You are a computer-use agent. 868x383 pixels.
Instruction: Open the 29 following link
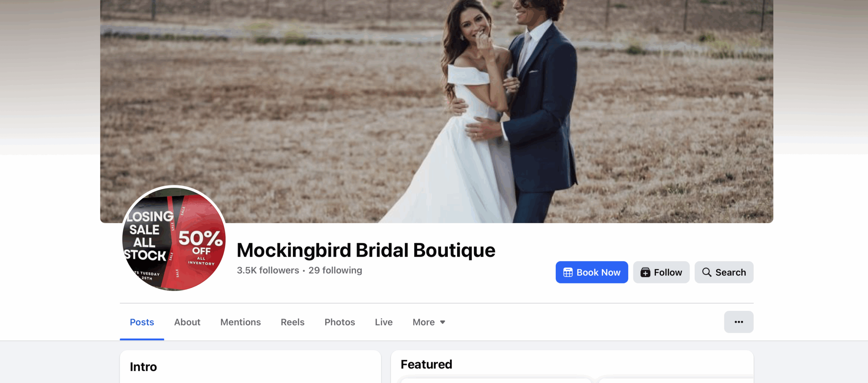(x=335, y=270)
